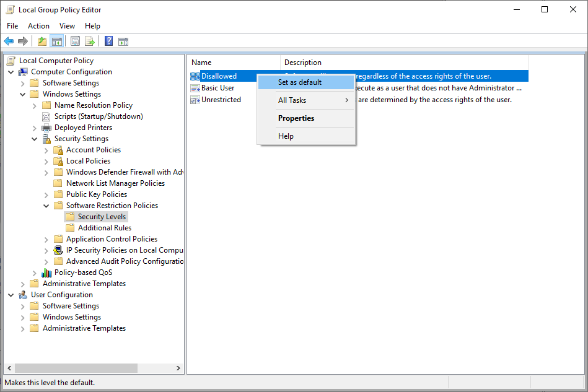Click the Security Settings lock icon
Screen dimensions: 588x392
[x=46, y=139]
